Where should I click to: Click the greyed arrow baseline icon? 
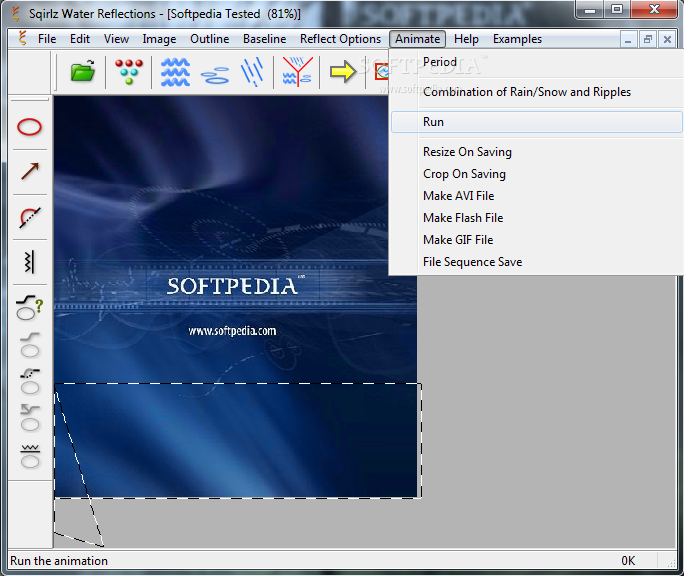click(x=30, y=418)
